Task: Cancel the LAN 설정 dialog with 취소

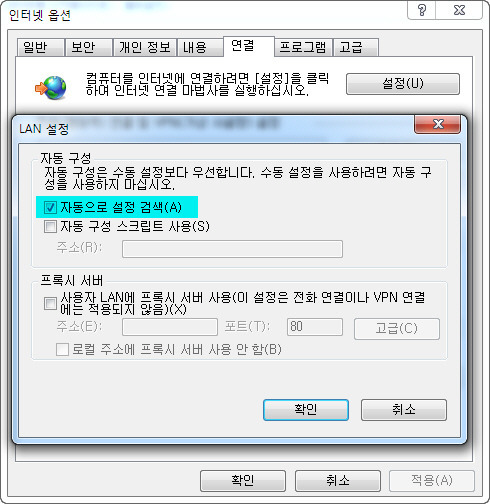Action: coord(404,410)
